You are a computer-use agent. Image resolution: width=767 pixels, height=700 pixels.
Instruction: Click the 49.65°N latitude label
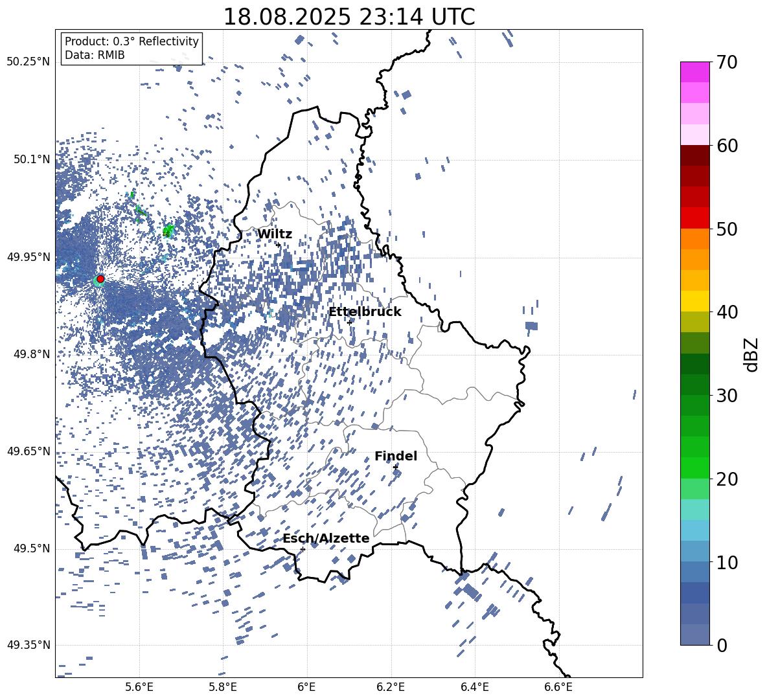29,451
